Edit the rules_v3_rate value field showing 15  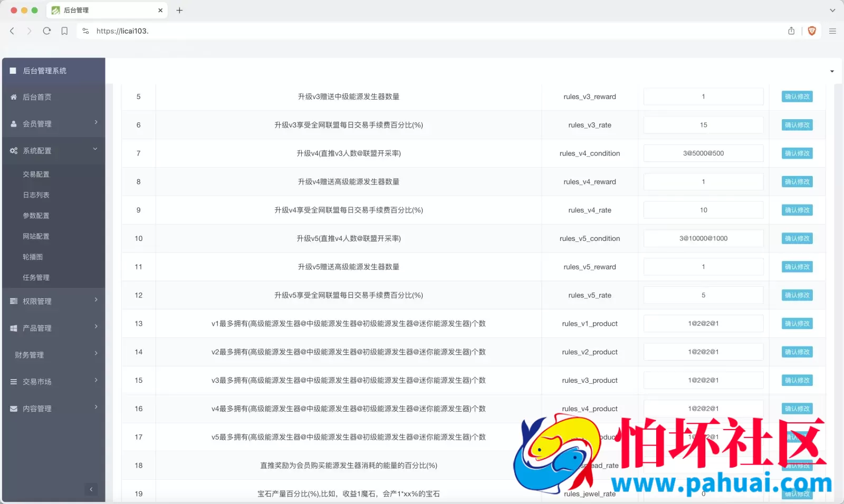[703, 125]
